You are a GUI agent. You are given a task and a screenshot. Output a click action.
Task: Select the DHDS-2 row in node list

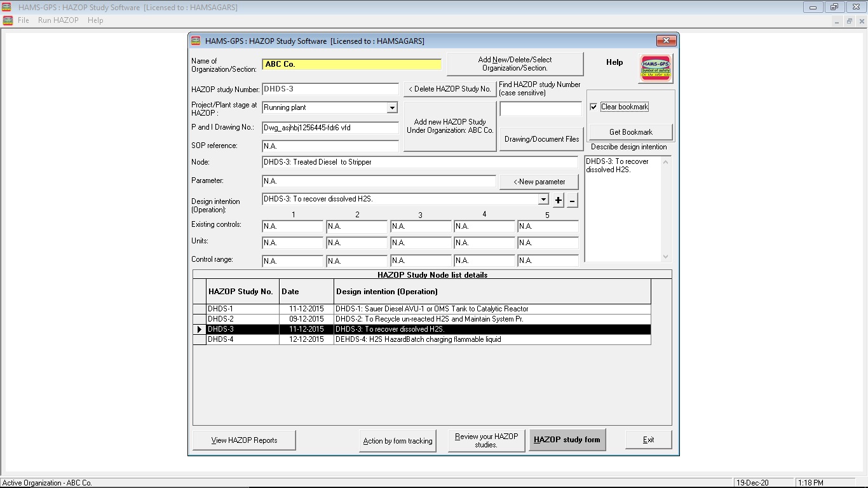(x=381, y=318)
